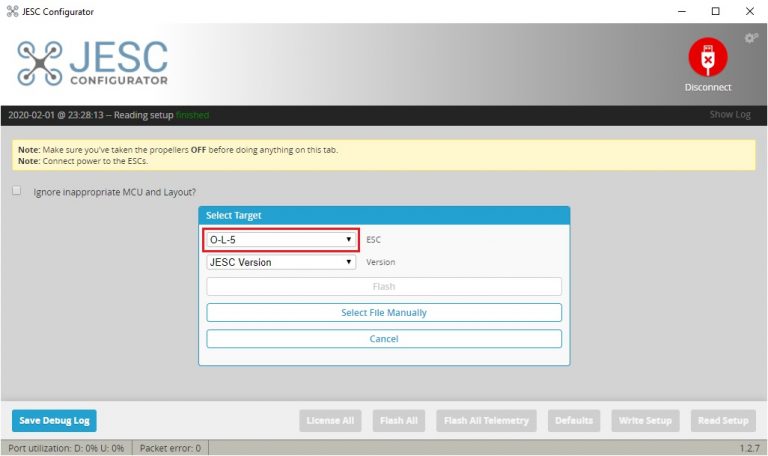
Task: Click the red Disconnect USB icon
Action: tap(708, 57)
